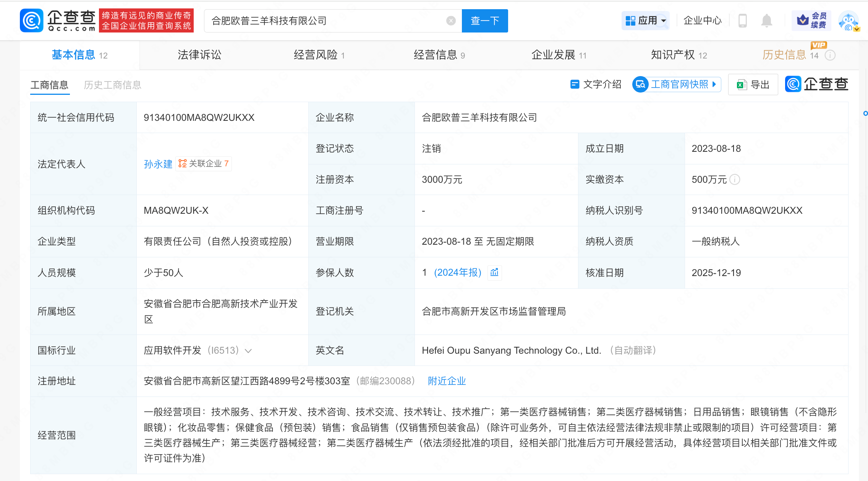Open legal representative 孙永建 link
Viewport: 868px width, 481px height.
[x=158, y=164]
